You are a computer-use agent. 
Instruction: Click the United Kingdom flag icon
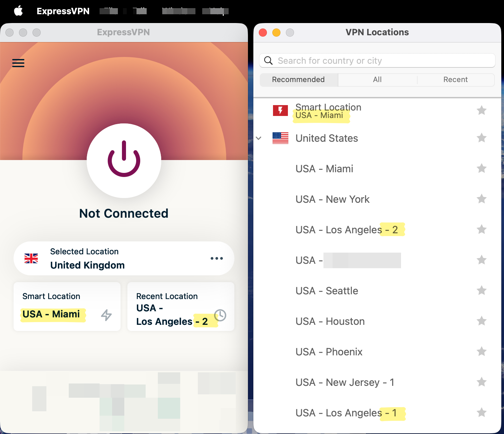point(31,258)
